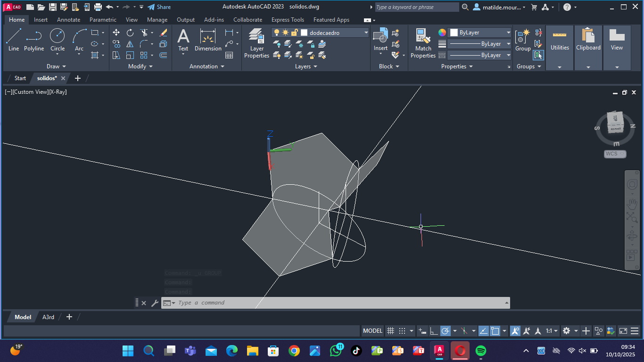Open the A3rd layout tab
Screen dimensions: 644x362
(48, 317)
